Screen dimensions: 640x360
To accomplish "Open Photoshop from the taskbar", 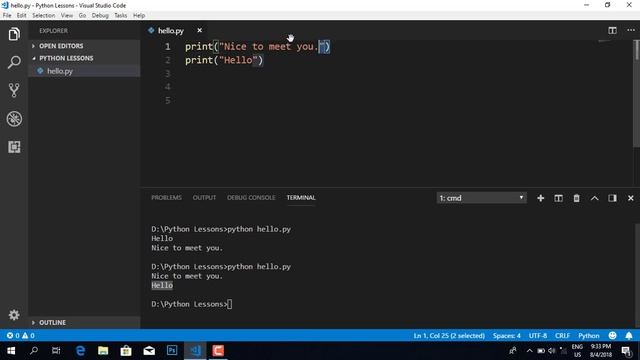I will tap(172, 351).
